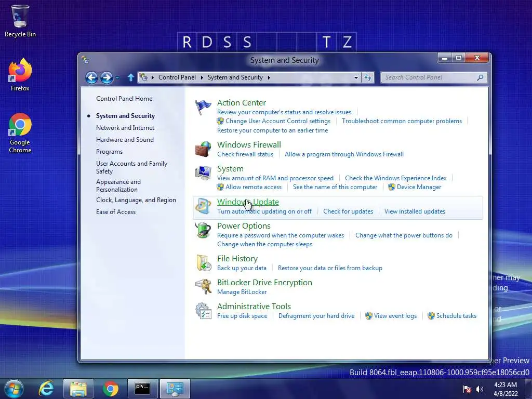Select Firefox desktop shortcut
This screenshot has width=532, height=399.
click(20, 75)
